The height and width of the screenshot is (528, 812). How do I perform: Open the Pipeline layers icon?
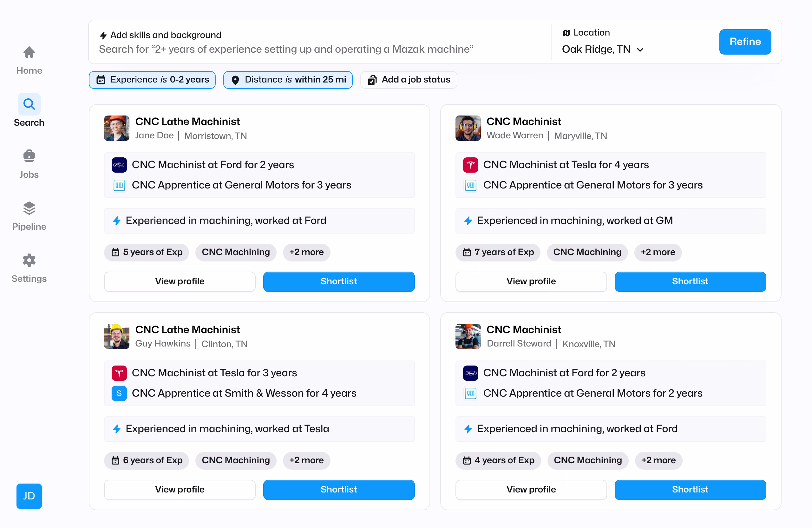(29, 208)
